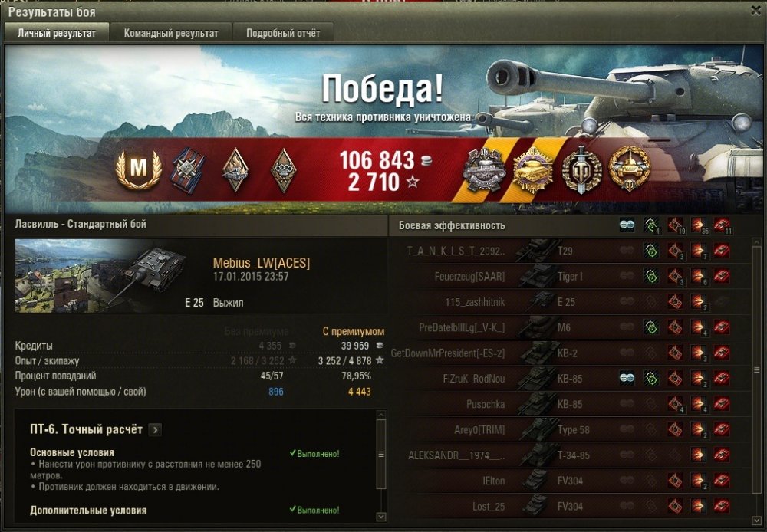Image resolution: width=767 pixels, height=532 pixels.
Task: Click the brass knuckles diamond medal
Action: click(284, 169)
